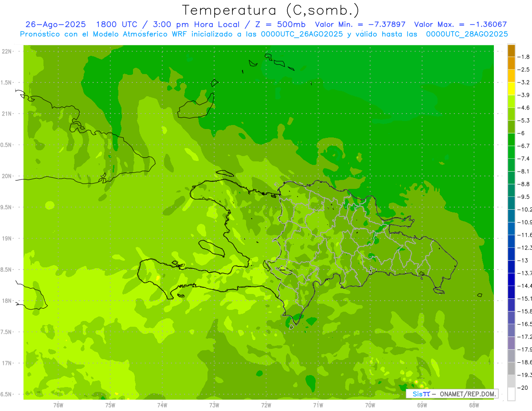This screenshot has height=411, width=532.
Task: Pick the green colorbar band between -6 and -6.7
Action: coord(511,140)
